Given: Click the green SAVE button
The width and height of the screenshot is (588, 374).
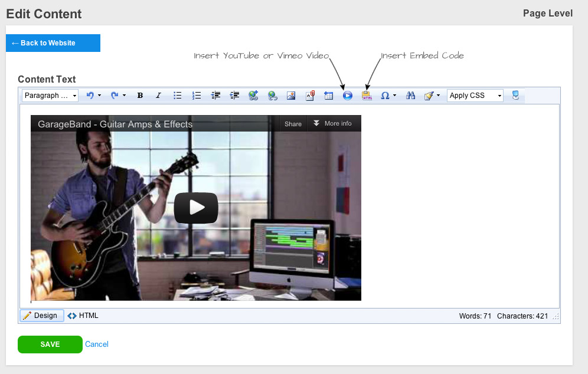Looking at the screenshot, I should pyautogui.click(x=50, y=345).
